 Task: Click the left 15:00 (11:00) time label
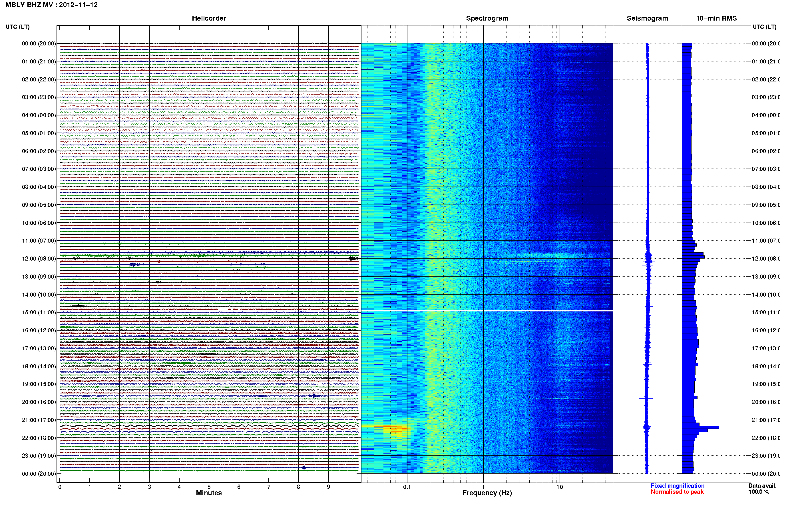click(x=39, y=312)
